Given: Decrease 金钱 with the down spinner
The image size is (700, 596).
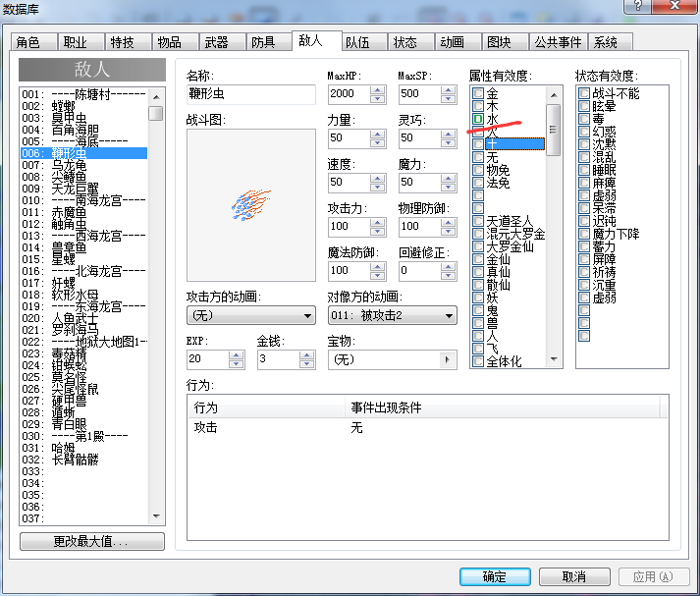Looking at the screenshot, I should pyautogui.click(x=306, y=364).
